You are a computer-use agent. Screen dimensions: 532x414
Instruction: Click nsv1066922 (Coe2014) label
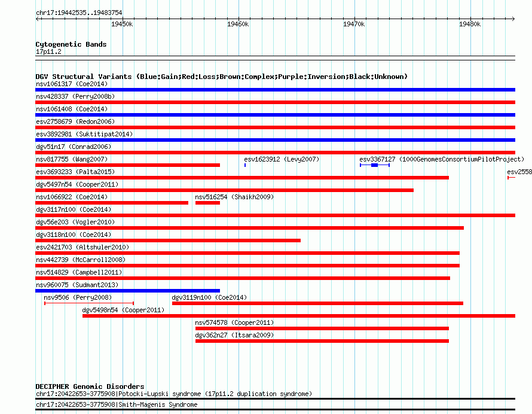(x=72, y=197)
